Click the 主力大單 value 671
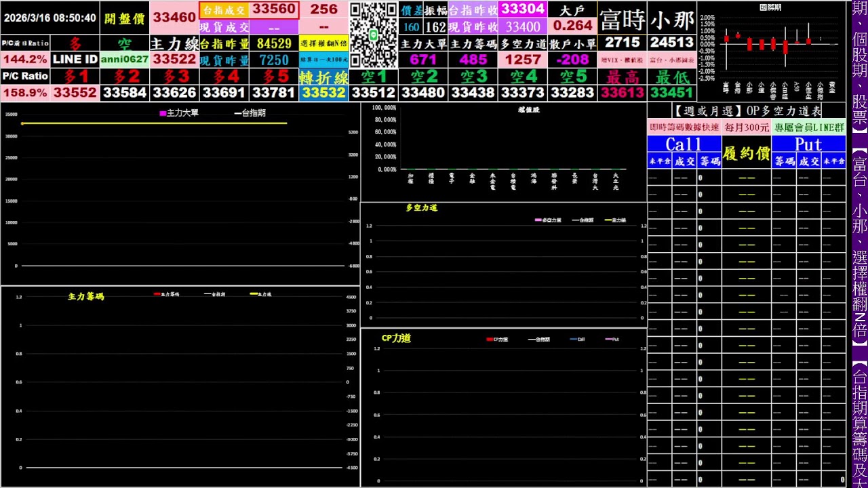868x488 pixels. [423, 60]
